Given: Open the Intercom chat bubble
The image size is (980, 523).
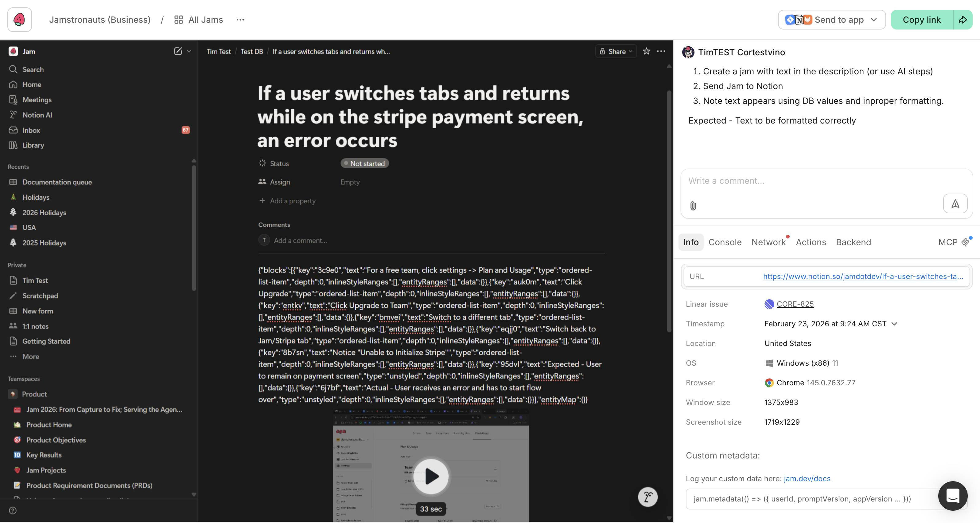Looking at the screenshot, I should [x=952, y=496].
